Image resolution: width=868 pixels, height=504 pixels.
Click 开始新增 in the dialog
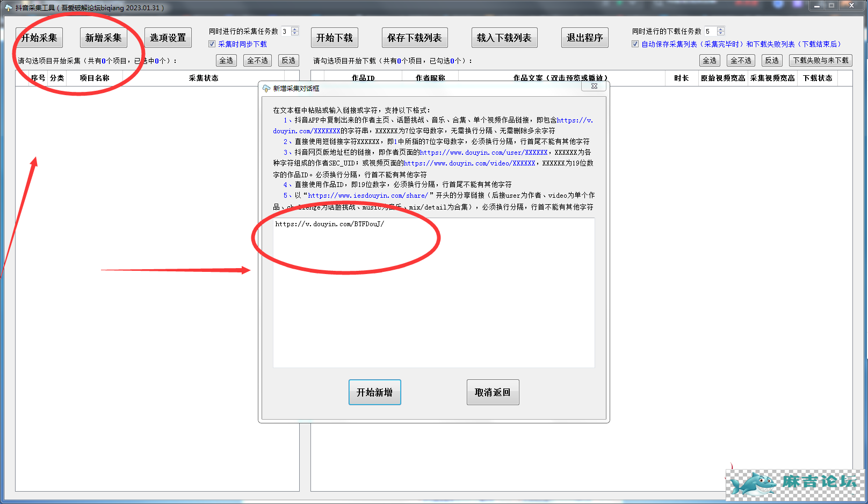click(x=375, y=392)
